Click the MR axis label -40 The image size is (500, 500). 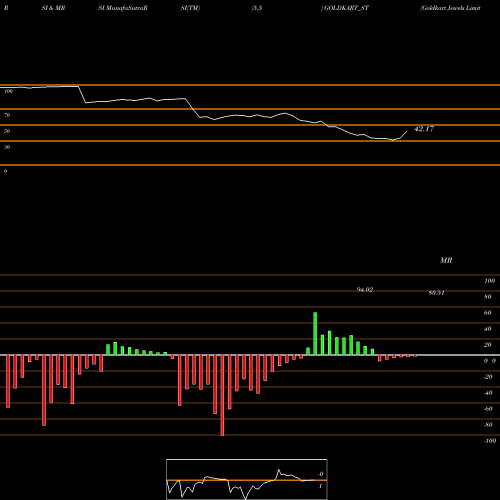point(488,393)
